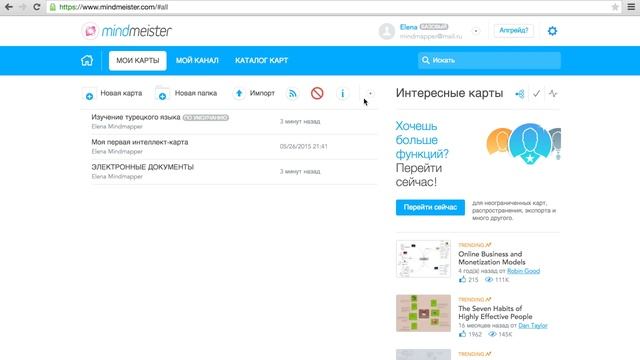Select the МОИ КАРТЫ tab
640x360 pixels.
138,60
